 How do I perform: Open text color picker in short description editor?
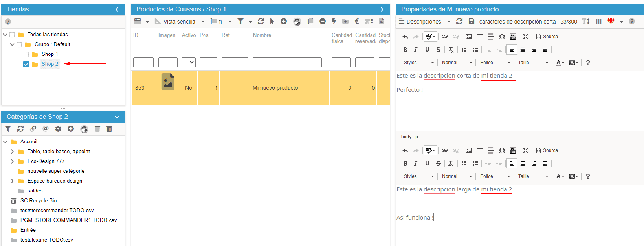560,63
